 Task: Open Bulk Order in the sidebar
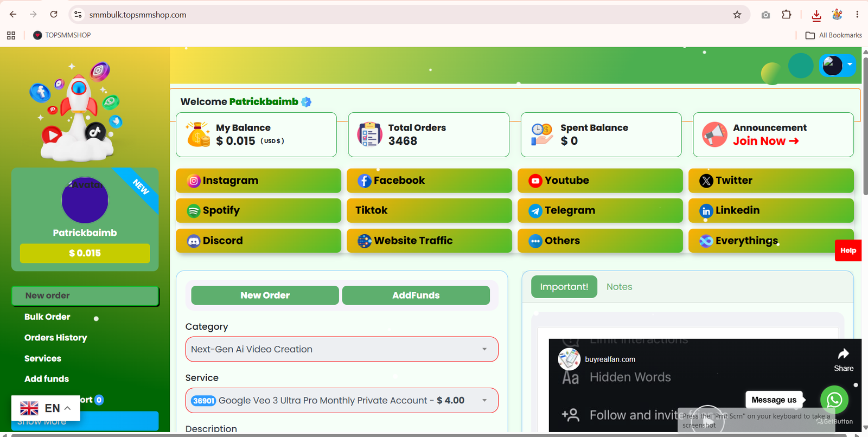pos(47,317)
